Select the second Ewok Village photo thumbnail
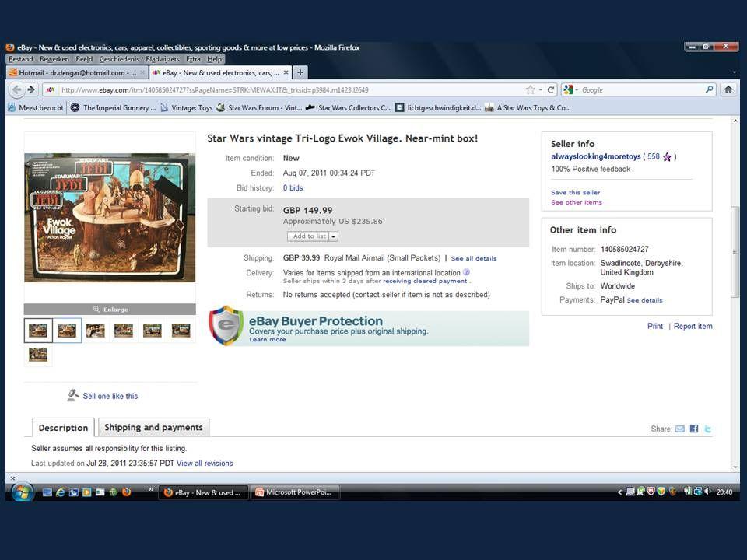 pyautogui.click(x=67, y=330)
